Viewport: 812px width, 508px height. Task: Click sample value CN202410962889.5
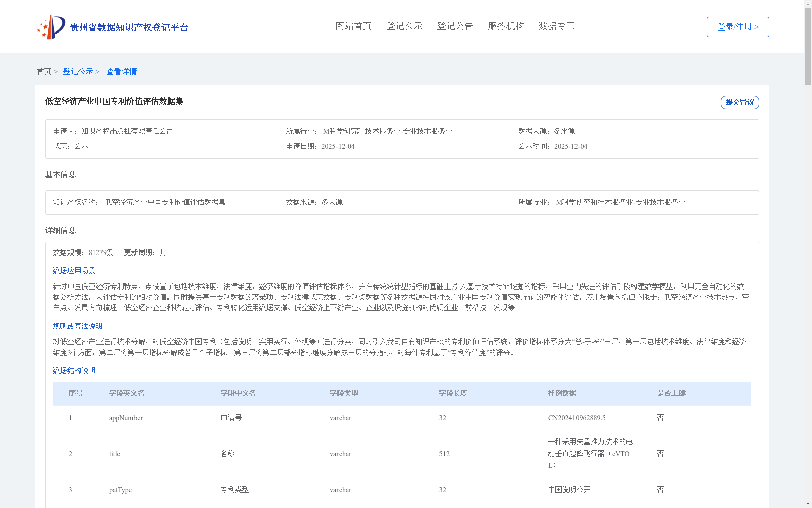pyautogui.click(x=577, y=418)
